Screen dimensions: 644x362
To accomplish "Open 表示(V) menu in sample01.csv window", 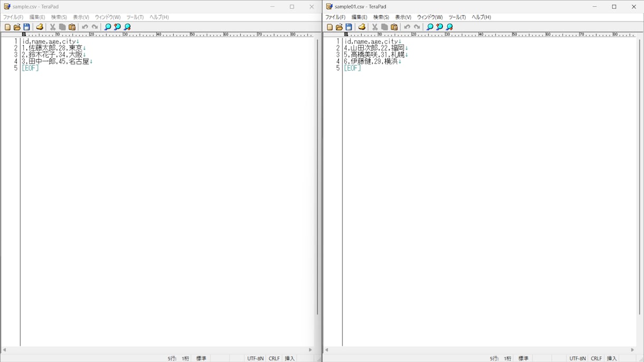I will (x=403, y=17).
